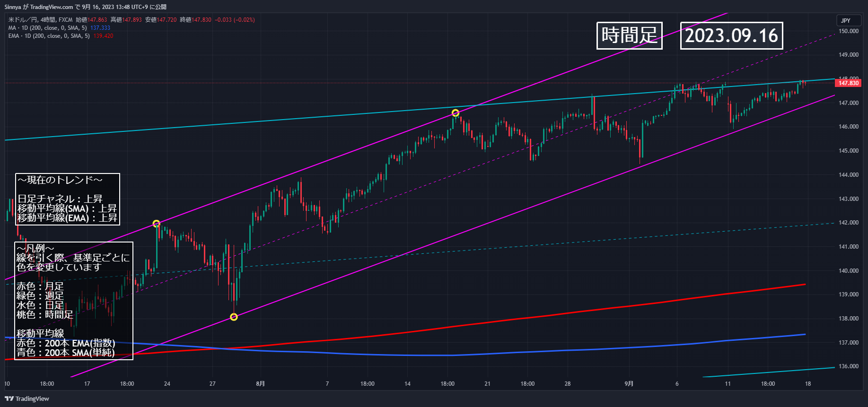Click the 138.000 price axis label
868x407 pixels.
click(x=849, y=319)
